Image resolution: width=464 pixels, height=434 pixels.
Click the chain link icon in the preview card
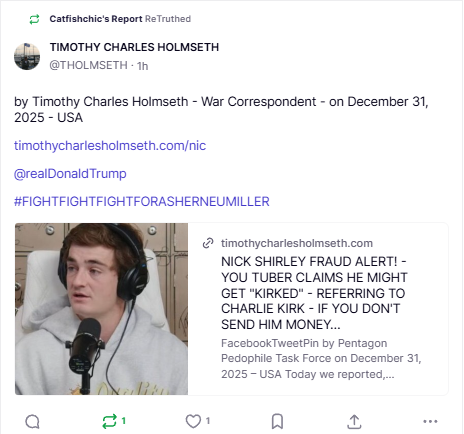pos(208,243)
